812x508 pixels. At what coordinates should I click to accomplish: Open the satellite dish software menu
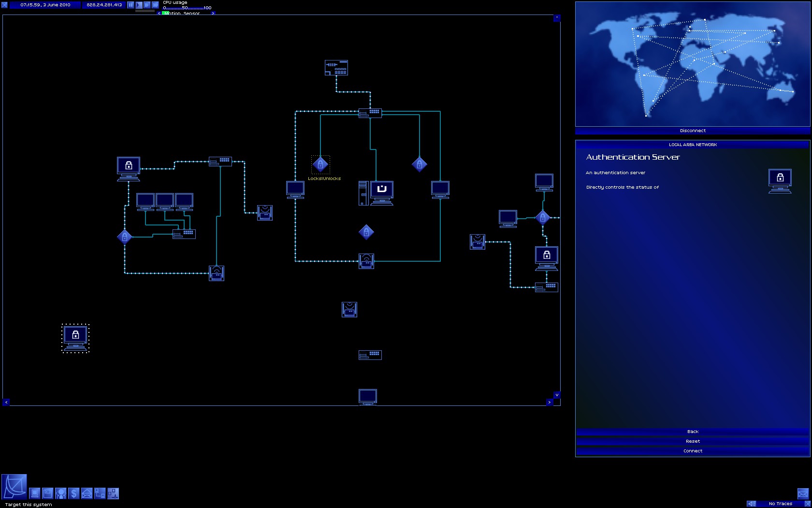[x=14, y=486]
